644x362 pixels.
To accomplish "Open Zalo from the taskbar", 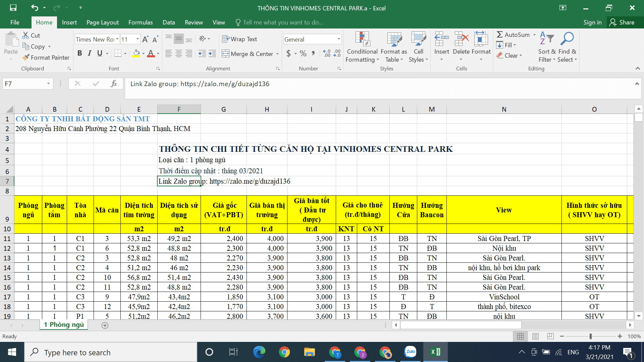I will [x=411, y=352].
